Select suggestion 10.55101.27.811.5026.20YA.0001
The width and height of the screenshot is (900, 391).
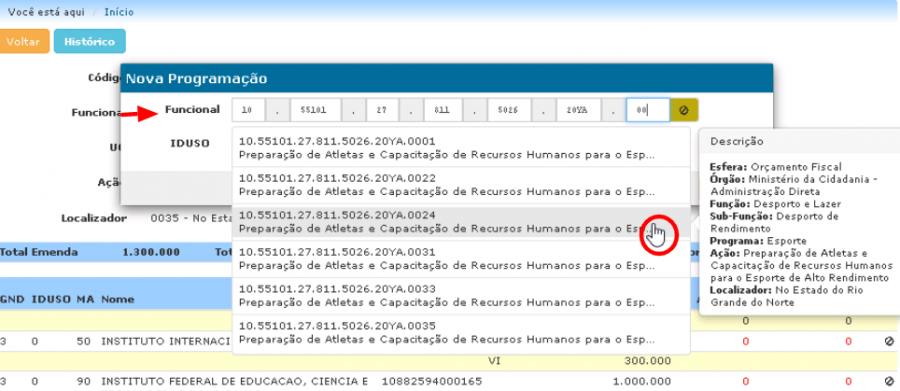coord(461,148)
